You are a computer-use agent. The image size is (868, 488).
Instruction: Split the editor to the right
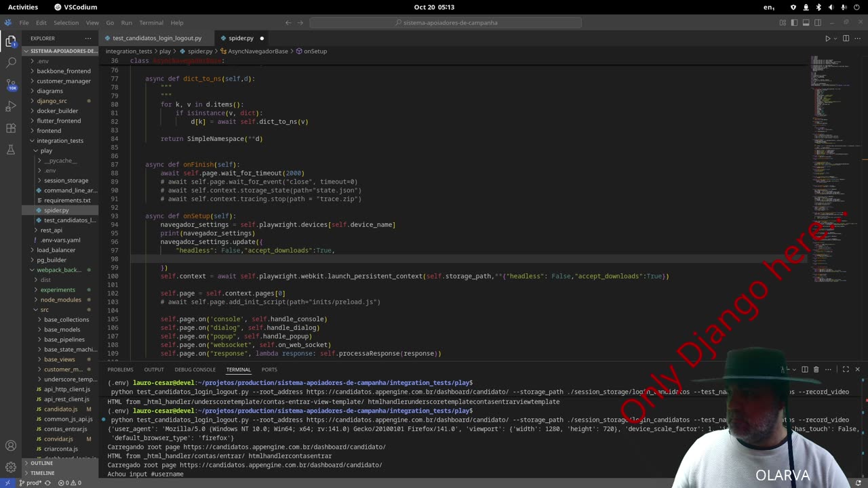[x=846, y=39]
